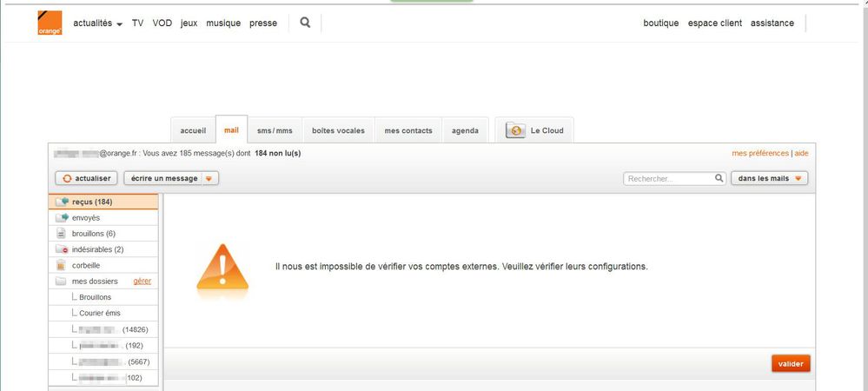Open the subfolder with 14826 messages
Viewport: 868px width, 391px height.
[103, 329]
